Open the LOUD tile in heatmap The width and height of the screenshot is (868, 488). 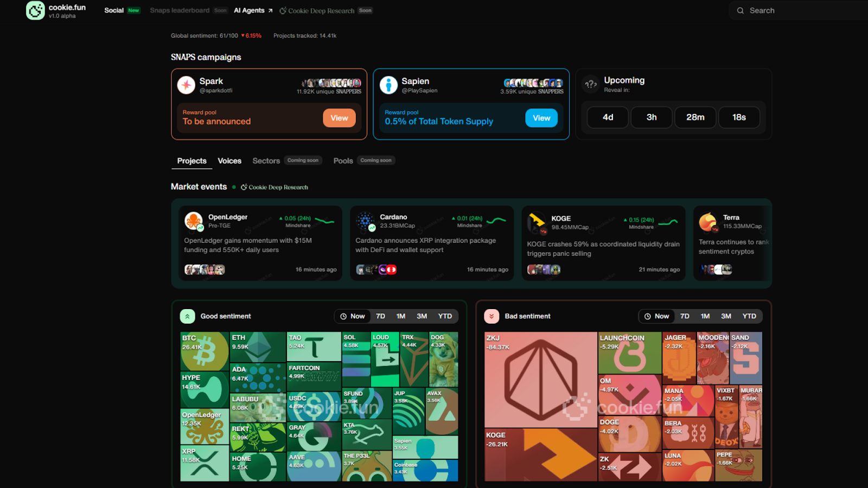point(385,359)
